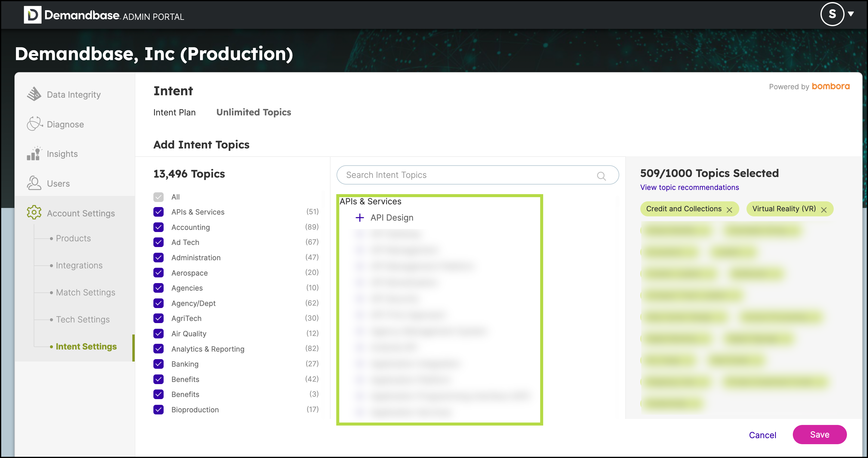The width and height of the screenshot is (868, 458).
Task: Uncheck the Benefits (3) category checkbox
Action: tap(159, 394)
